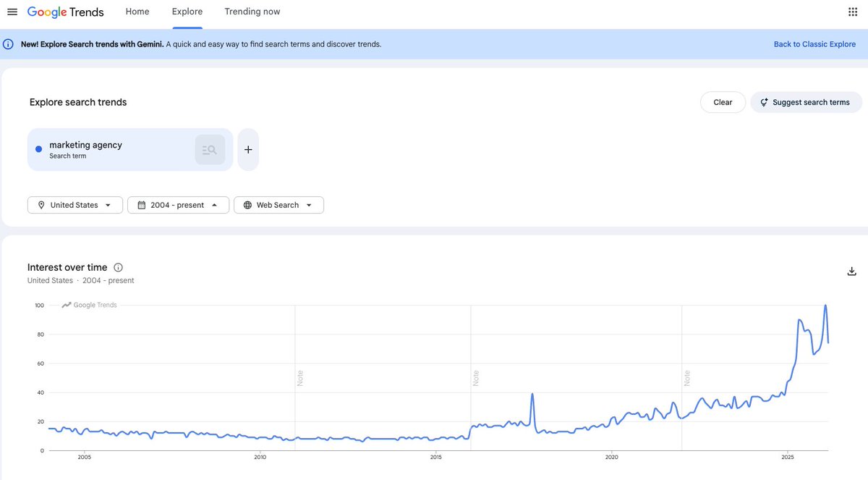
Task: Click the sparkle icon on Suggest search terms
Action: tap(764, 102)
